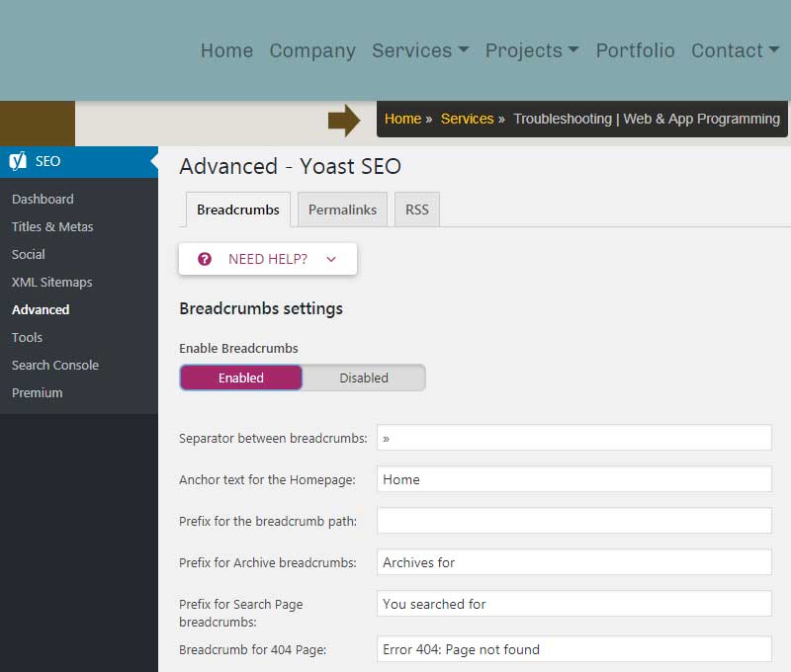This screenshot has width=791, height=672.
Task: Enable breadcrumbs with the Enabled toggle
Action: coord(240,378)
